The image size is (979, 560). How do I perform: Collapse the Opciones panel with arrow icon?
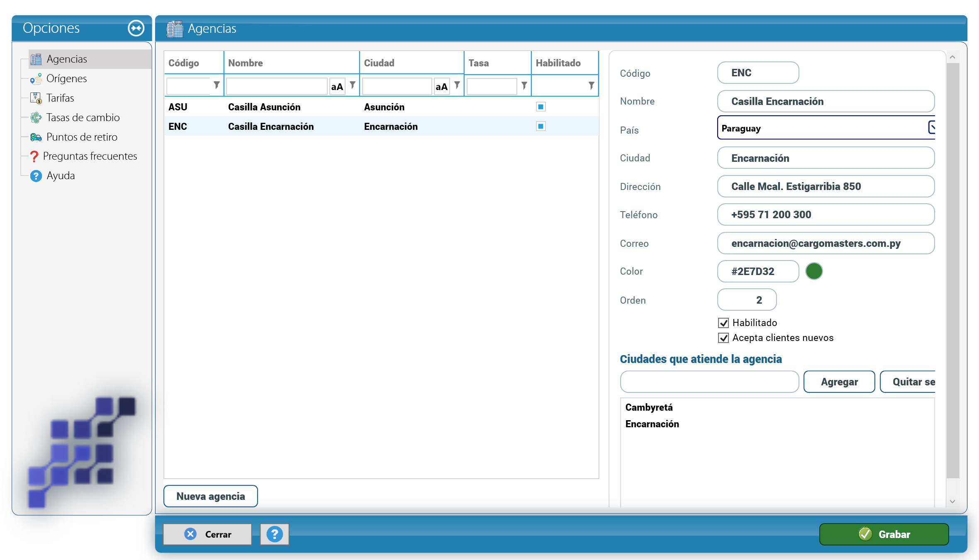136,28
